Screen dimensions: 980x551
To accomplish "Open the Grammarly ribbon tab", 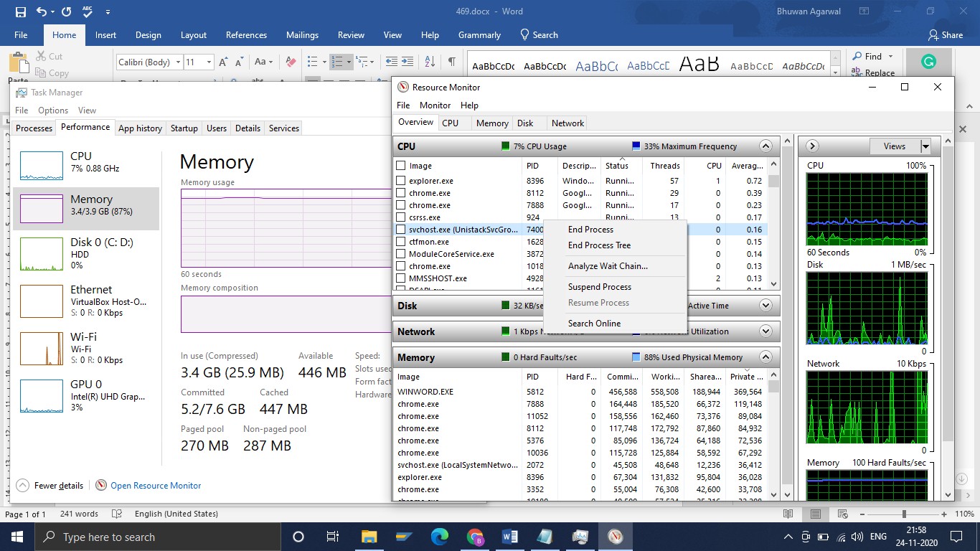I will click(479, 34).
